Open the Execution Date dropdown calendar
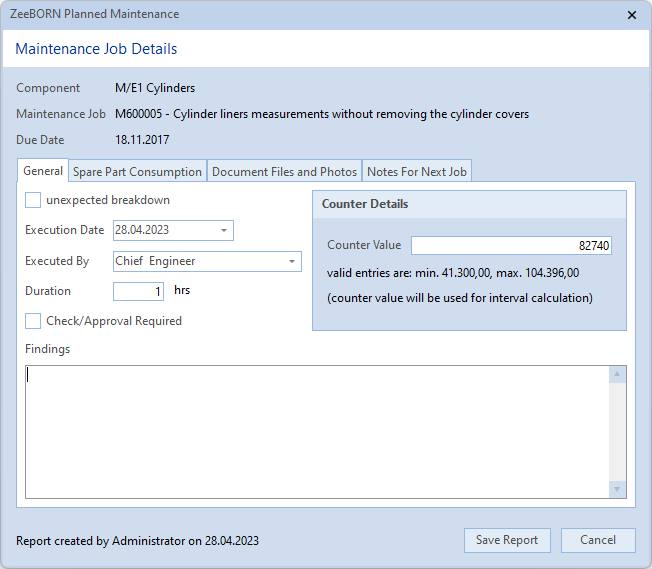 pos(224,230)
